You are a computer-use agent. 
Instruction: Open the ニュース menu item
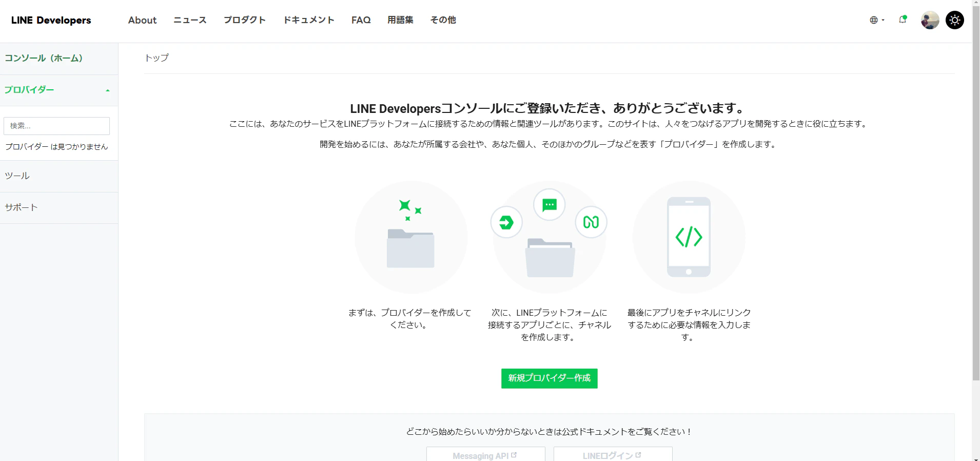[x=190, y=20]
